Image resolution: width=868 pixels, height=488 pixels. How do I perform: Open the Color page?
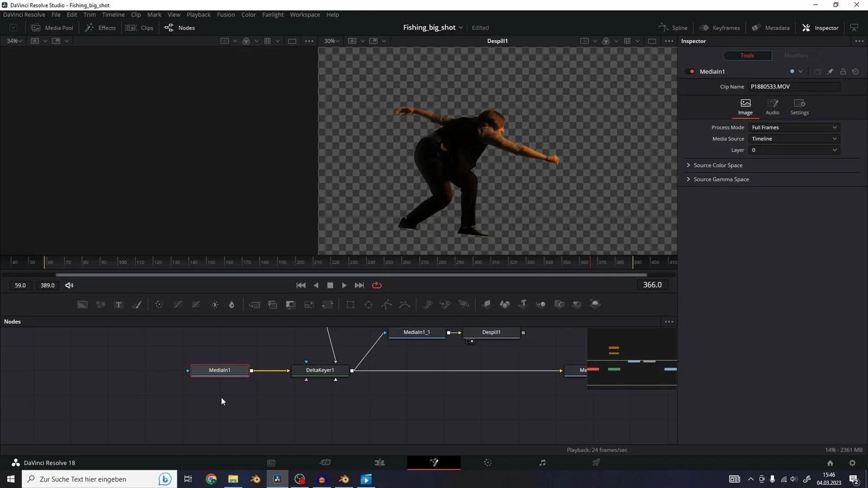(x=487, y=463)
